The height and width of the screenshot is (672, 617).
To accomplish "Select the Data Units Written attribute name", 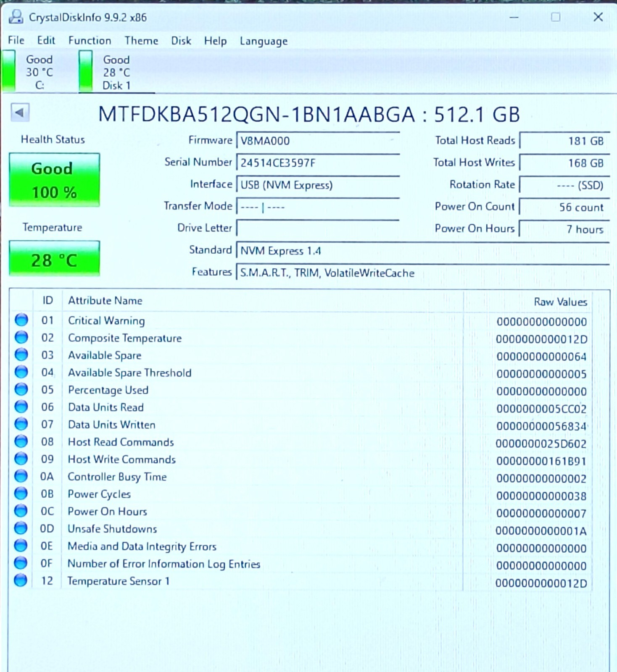I will click(111, 425).
